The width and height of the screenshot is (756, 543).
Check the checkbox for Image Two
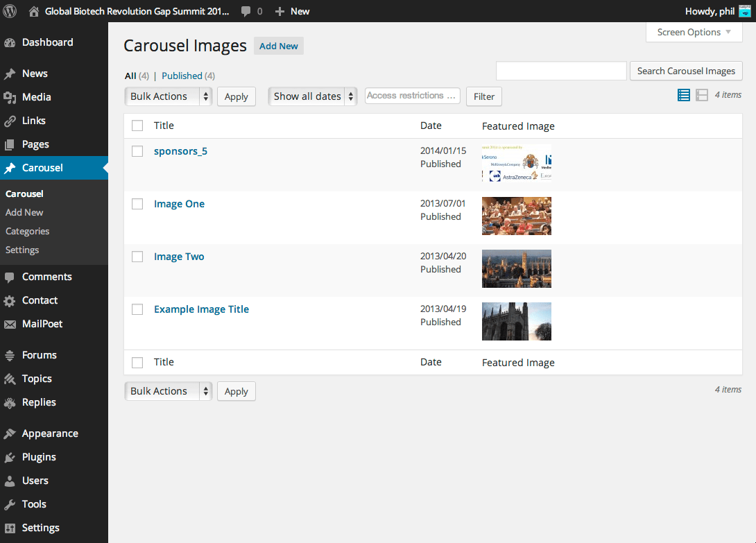(137, 257)
